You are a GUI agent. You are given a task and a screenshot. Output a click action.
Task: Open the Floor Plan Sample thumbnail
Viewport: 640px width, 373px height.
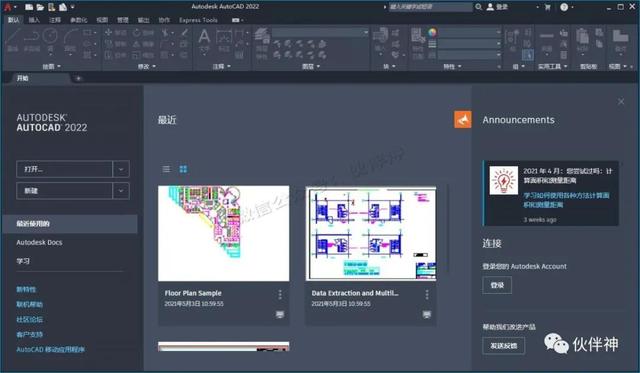224,233
